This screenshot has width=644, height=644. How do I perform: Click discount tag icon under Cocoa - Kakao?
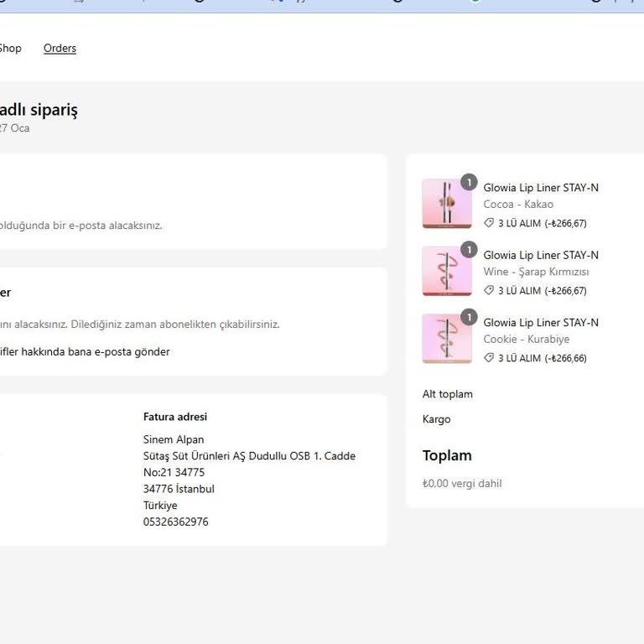pos(489,223)
